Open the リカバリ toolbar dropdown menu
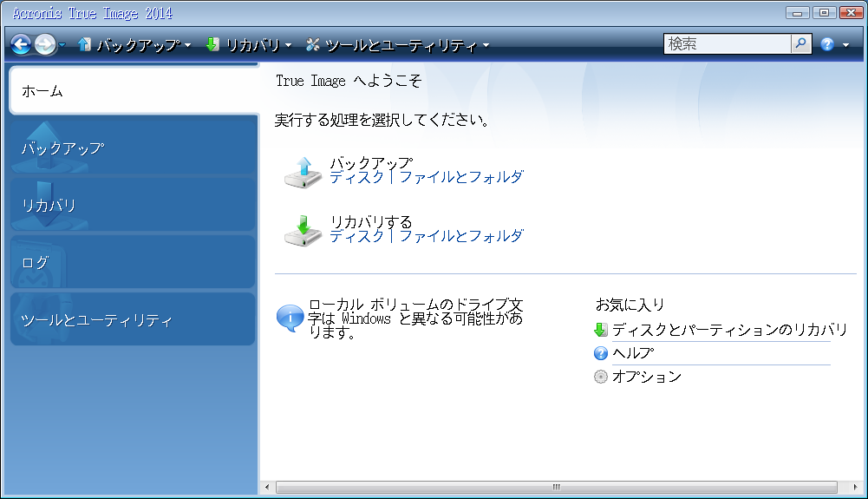 click(249, 44)
